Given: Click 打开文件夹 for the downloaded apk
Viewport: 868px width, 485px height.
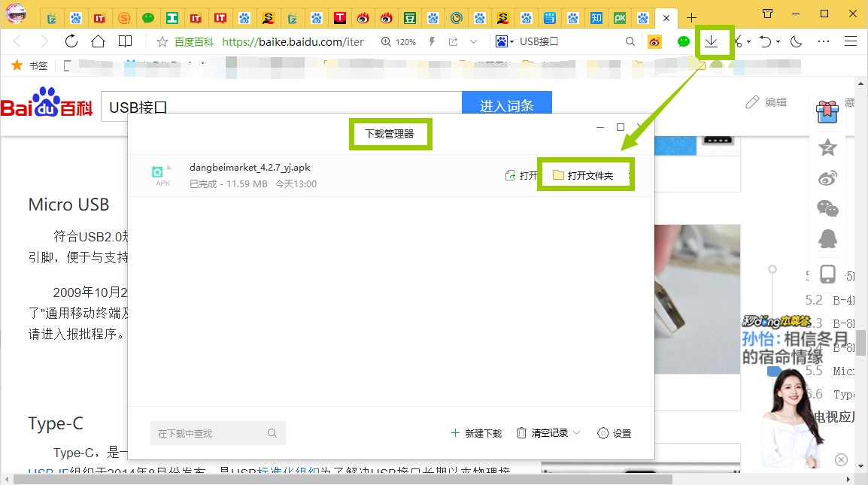Looking at the screenshot, I should (x=584, y=175).
